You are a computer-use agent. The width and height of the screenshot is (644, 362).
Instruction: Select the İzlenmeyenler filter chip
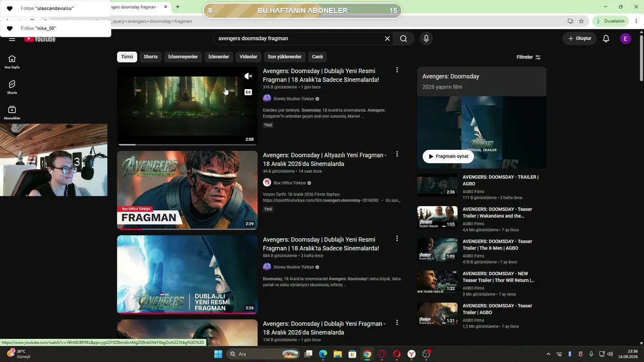point(183,57)
